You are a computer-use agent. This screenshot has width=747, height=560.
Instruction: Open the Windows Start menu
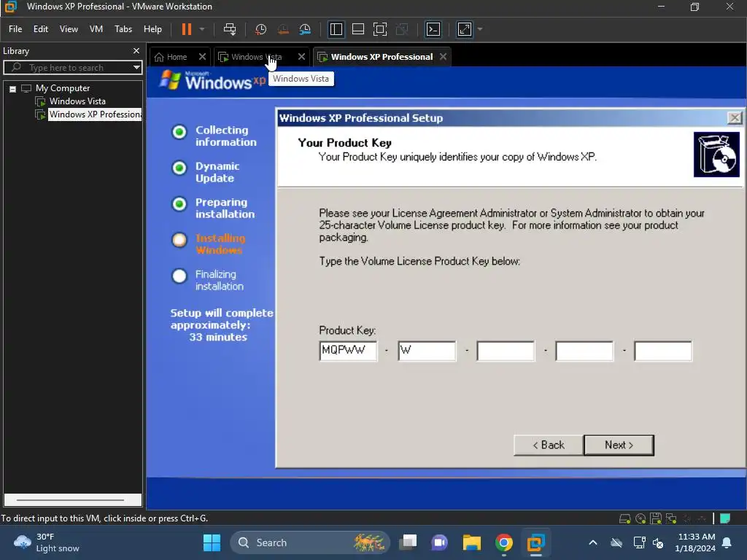pos(212,542)
